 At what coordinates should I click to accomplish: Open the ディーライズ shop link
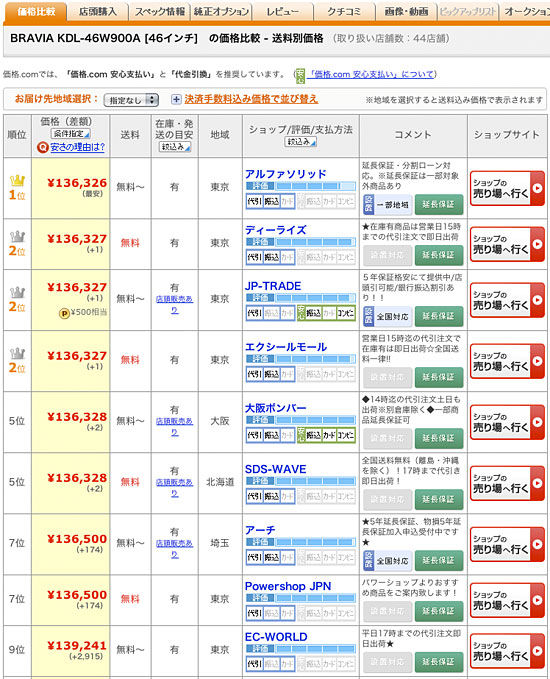(x=275, y=230)
